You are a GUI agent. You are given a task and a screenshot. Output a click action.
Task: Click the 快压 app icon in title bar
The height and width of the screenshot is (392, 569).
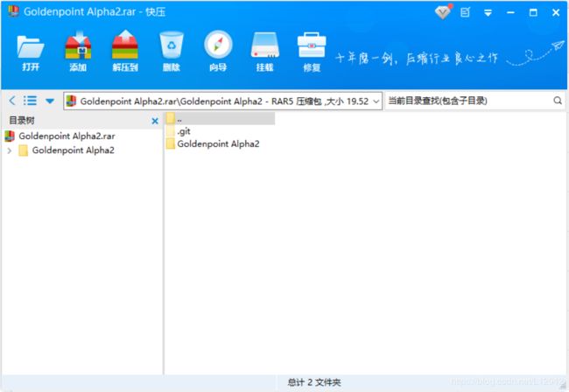[x=13, y=11]
